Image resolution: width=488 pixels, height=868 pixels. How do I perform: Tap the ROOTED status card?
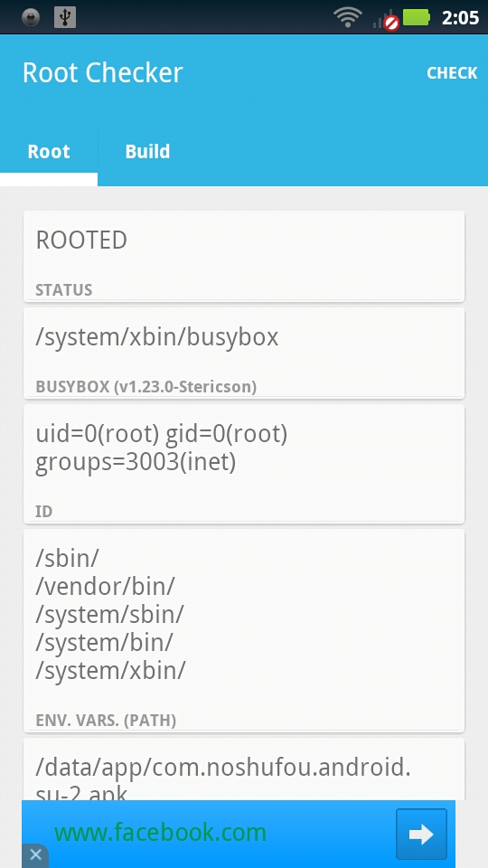point(244,256)
